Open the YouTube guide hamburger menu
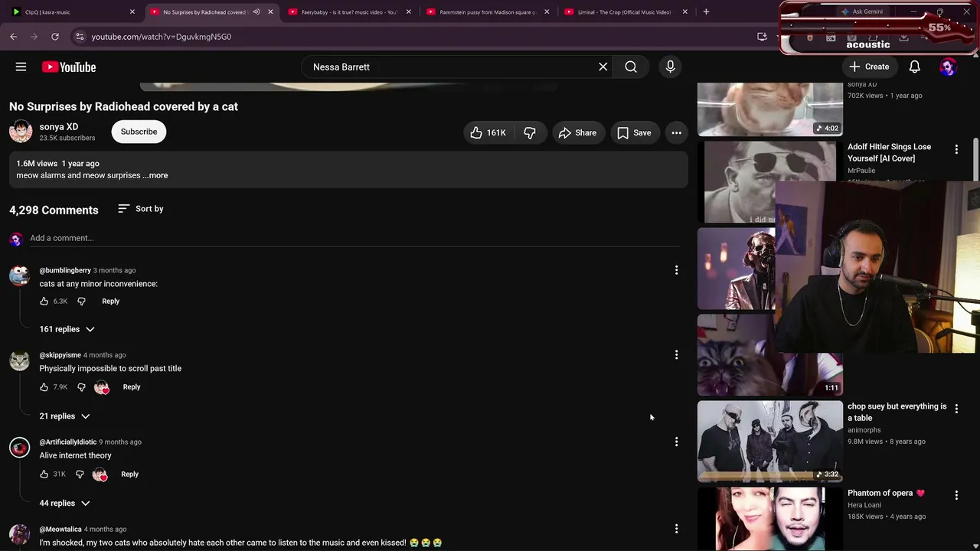 pyautogui.click(x=21, y=67)
